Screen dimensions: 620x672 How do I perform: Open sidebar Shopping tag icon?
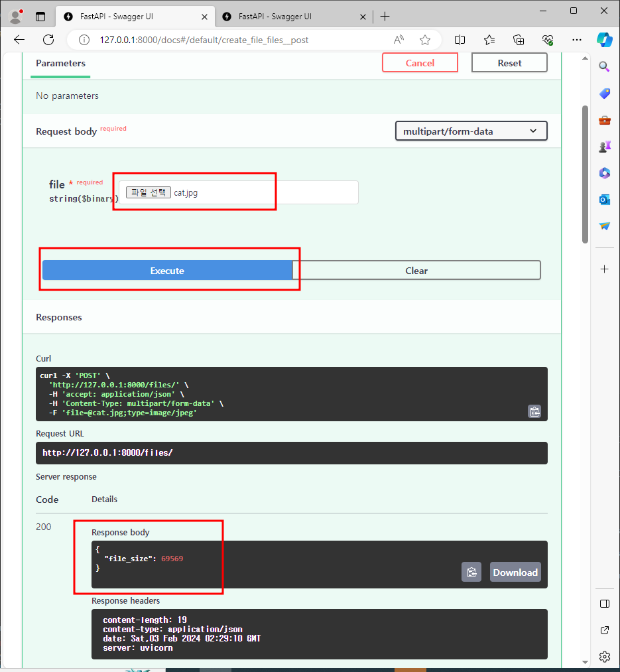point(604,94)
